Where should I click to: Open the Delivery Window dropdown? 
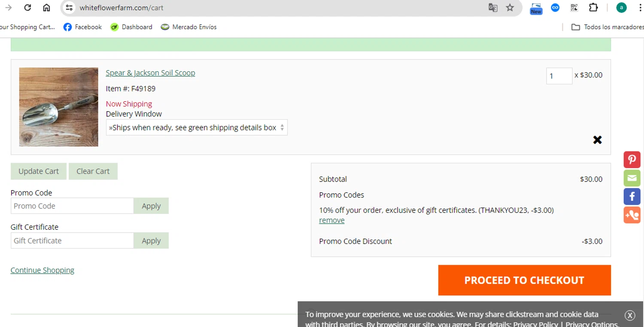(197, 127)
